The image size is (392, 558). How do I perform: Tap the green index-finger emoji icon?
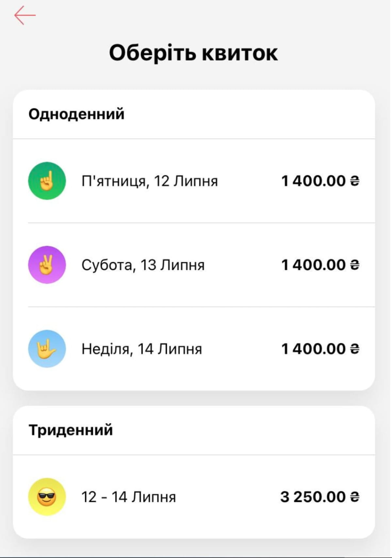(x=47, y=181)
